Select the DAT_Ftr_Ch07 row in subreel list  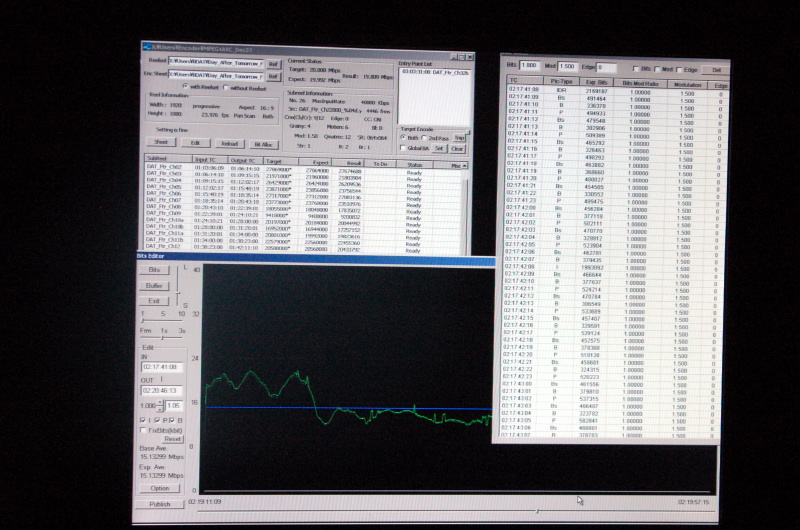tap(164, 199)
